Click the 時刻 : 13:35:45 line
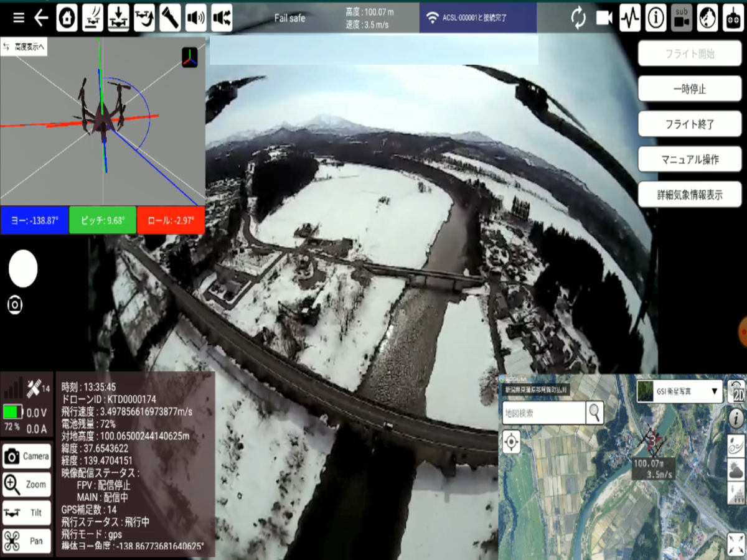The height and width of the screenshot is (560, 747). [88, 386]
